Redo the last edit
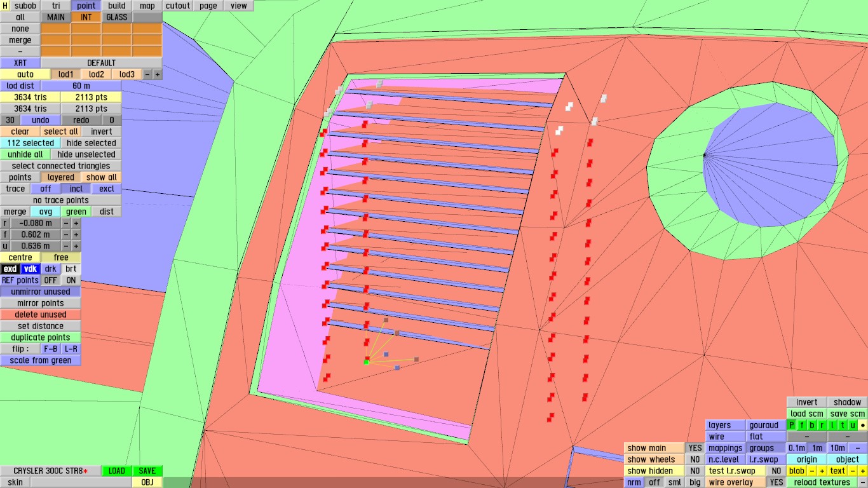The height and width of the screenshot is (488, 868). point(81,120)
